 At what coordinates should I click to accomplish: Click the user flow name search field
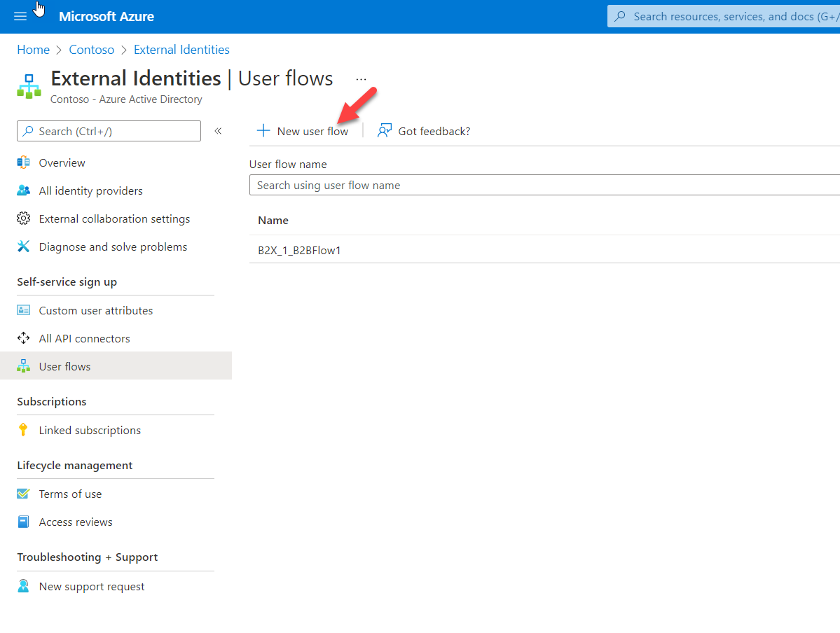tap(544, 186)
